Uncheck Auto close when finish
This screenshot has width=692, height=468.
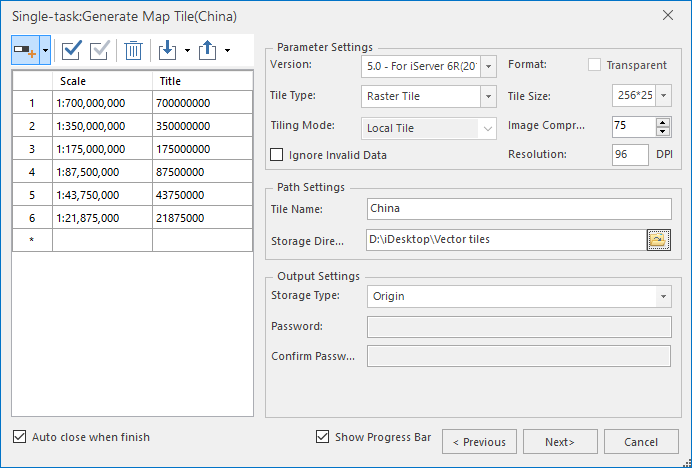tap(19, 437)
